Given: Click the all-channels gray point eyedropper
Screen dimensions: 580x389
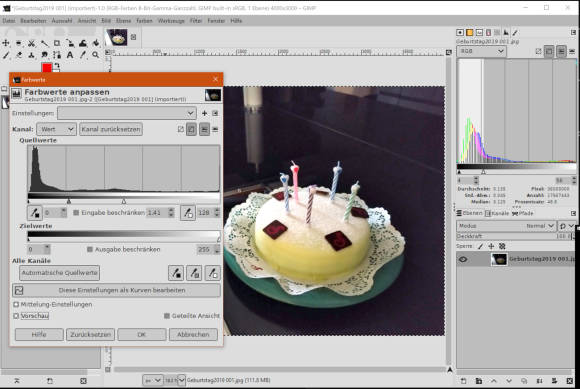Looking at the screenshot, I should click(194, 273).
